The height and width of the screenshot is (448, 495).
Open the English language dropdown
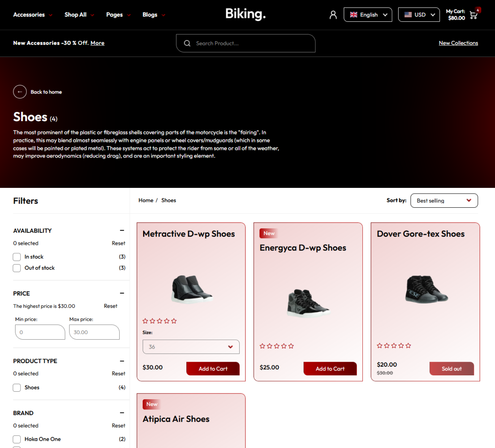point(368,15)
